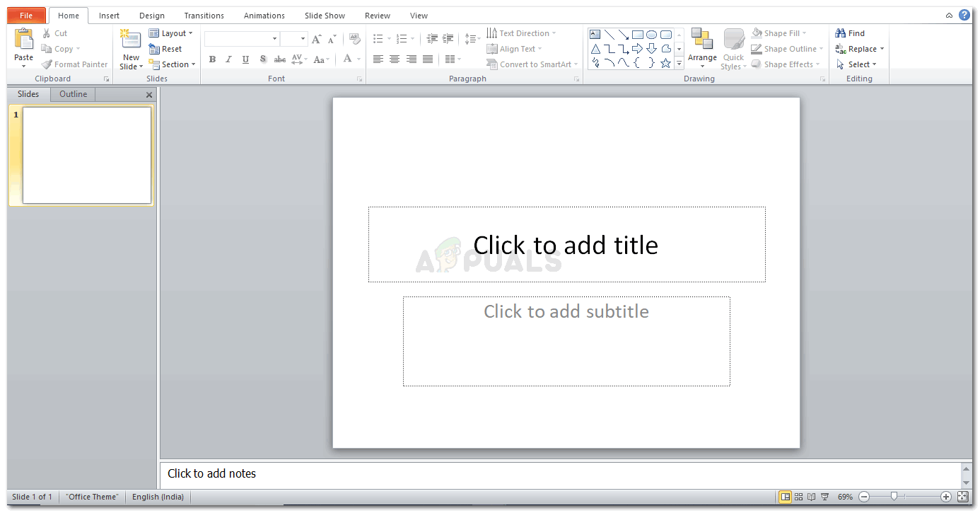Click the Clear Formatting eraser icon

coord(354,39)
